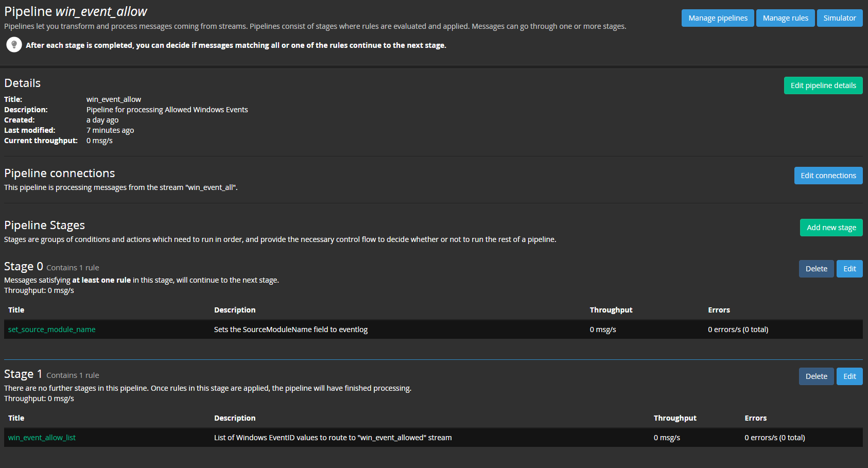
Task: Click Stage 0 Throughput column header
Action: 611,310
